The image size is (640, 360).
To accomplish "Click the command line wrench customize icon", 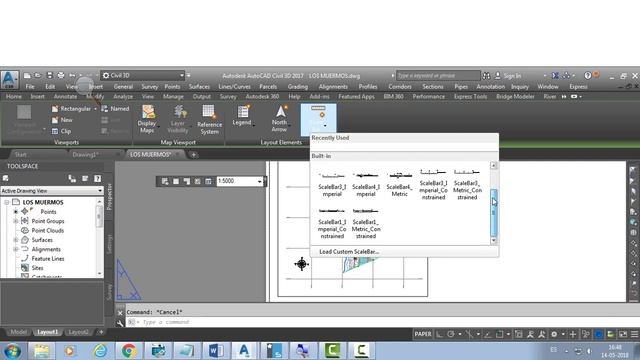I will tap(120, 322).
